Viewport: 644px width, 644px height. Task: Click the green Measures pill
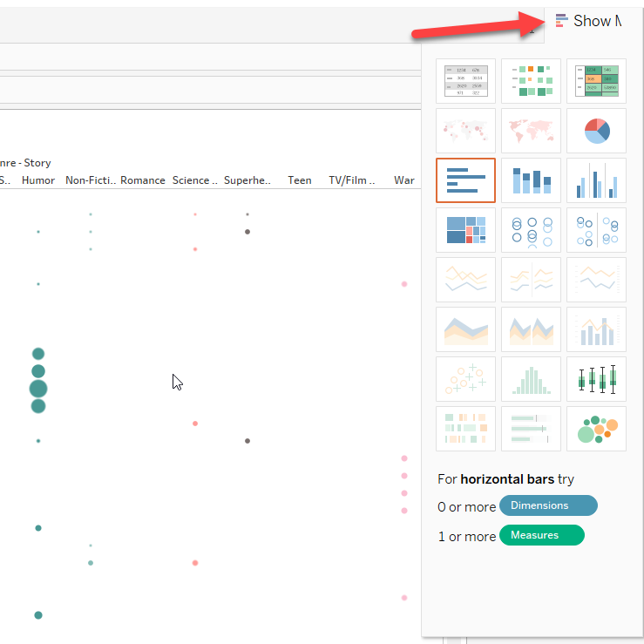[x=541, y=535]
